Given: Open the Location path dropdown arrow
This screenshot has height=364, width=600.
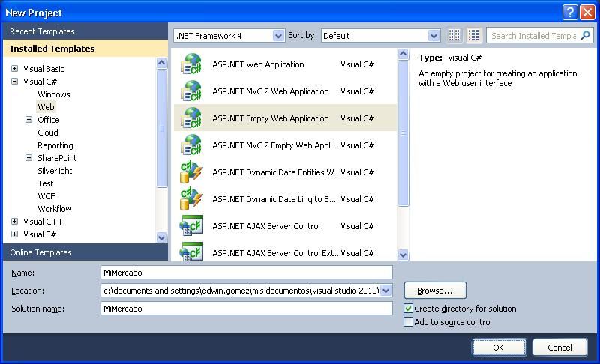Looking at the screenshot, I should [386, 291].
